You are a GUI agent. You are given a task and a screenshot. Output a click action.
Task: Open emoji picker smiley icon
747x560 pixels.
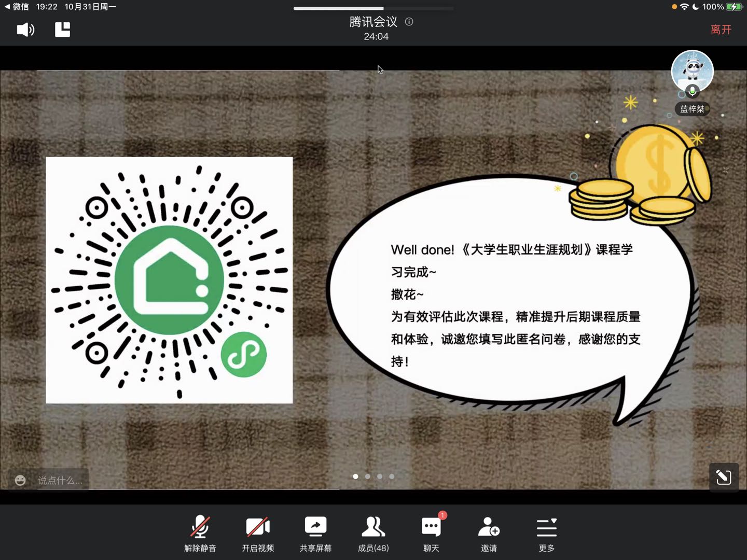20,480
